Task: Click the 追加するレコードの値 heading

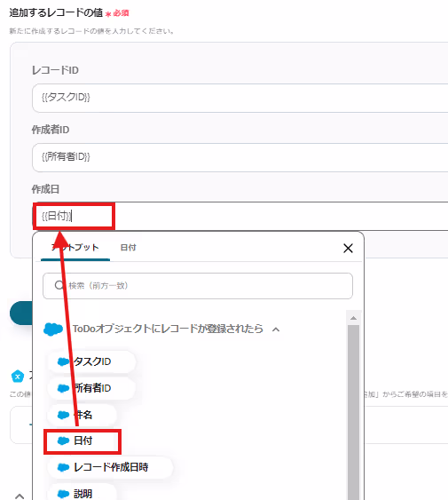Action: coord(56,12)
